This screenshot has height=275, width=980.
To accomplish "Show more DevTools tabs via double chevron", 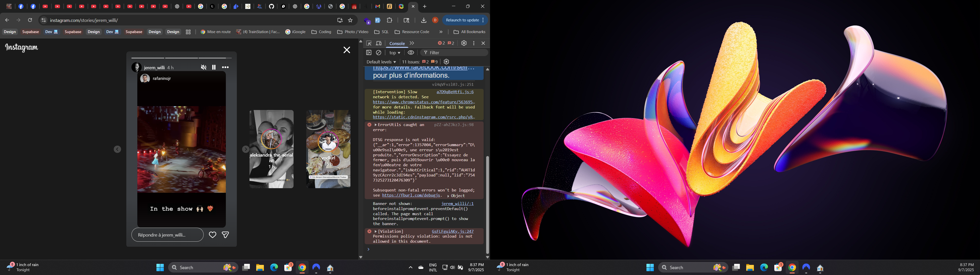I will click(412, 43).
